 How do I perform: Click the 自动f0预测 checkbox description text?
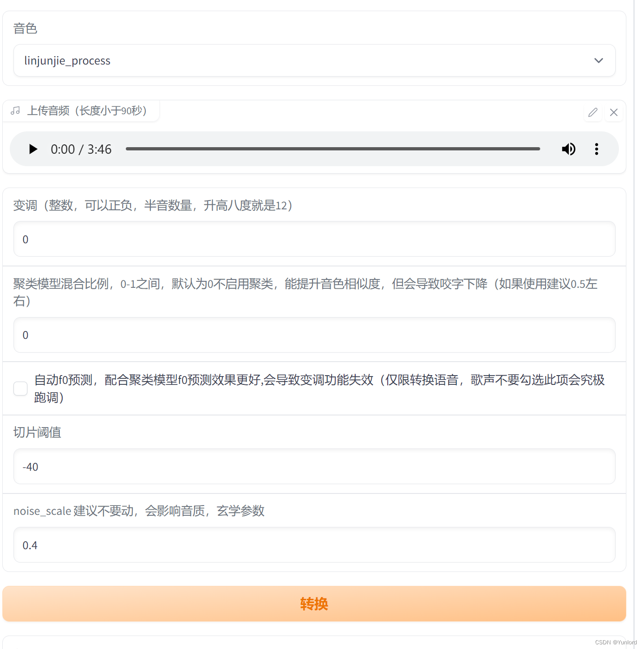(319, 389)
